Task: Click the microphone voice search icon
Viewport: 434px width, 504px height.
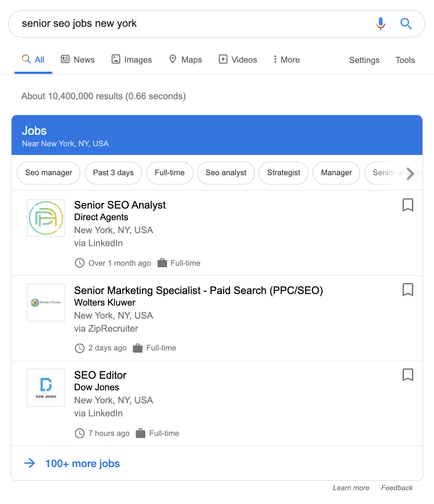Action: tap(380, 24)
